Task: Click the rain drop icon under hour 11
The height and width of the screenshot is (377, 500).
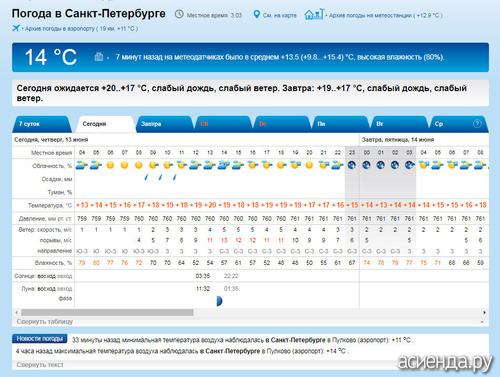Action: [174, 177]
